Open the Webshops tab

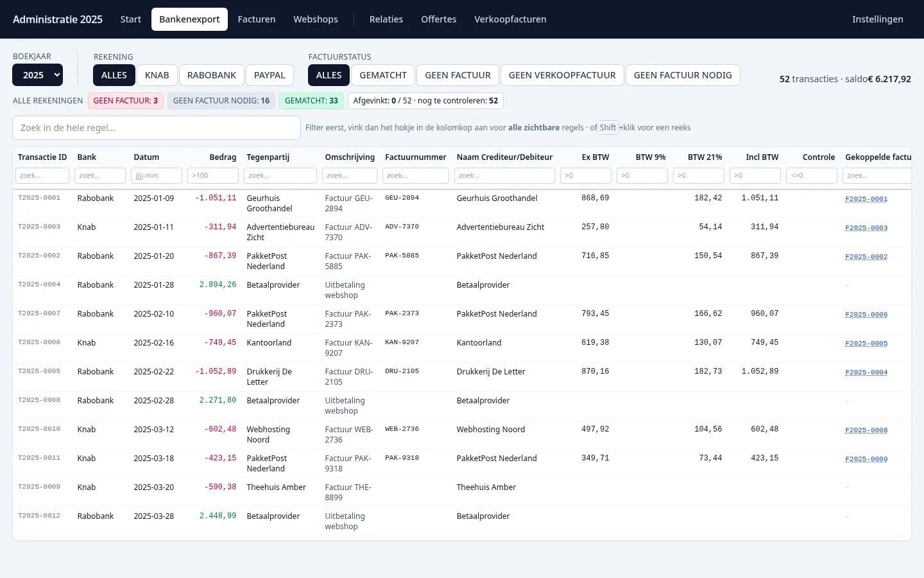click(x=316, y=19)
